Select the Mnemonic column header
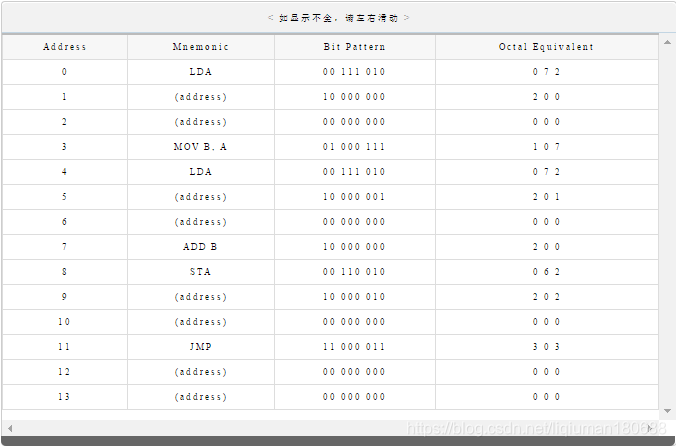The height and width of the screenshot is (447, 676). click(201, 47)
